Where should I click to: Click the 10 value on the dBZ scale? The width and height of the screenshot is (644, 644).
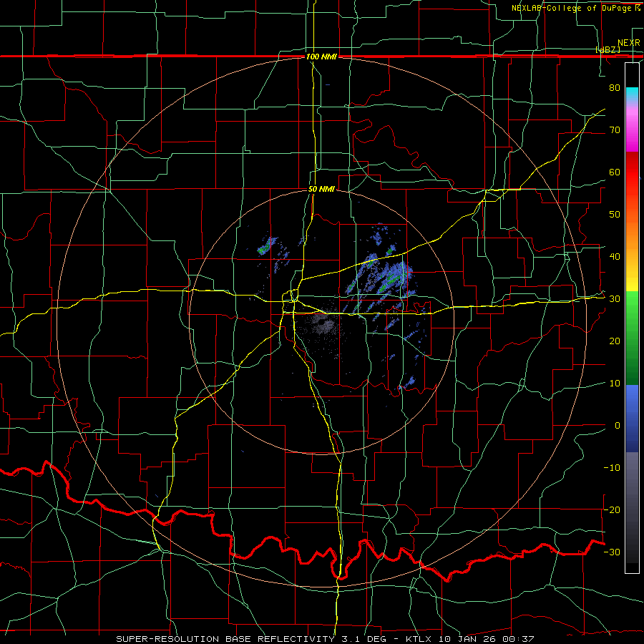pyautogui.click(x=615, y=384)
